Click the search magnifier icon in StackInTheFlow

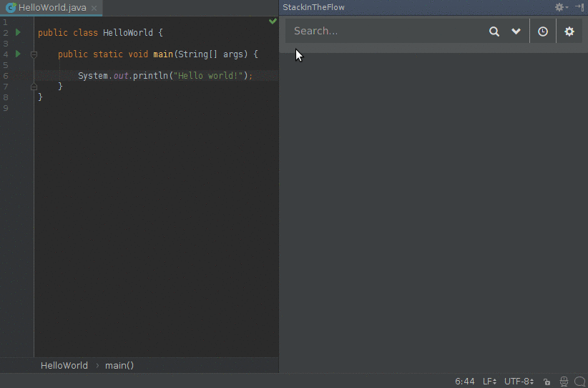(x=494, y=31)
